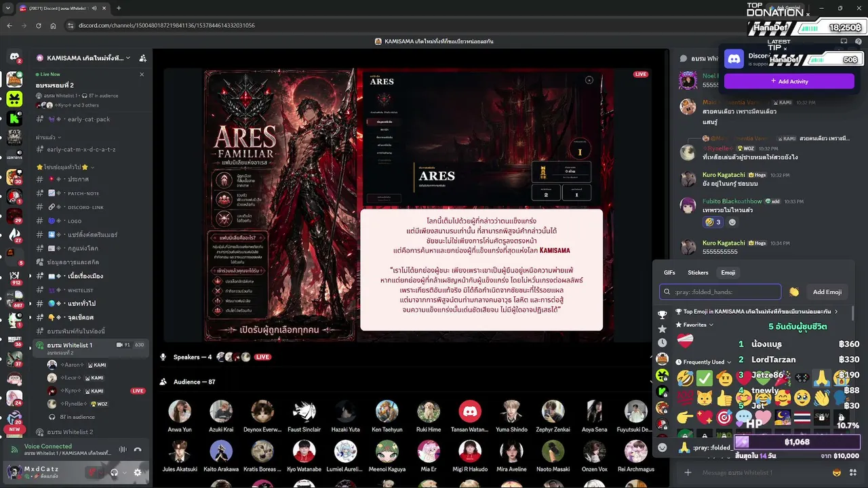This screenshot has height=488, width=868.
Task: Pick the Thailand flag emoji
Action: [x=803, y=418]
